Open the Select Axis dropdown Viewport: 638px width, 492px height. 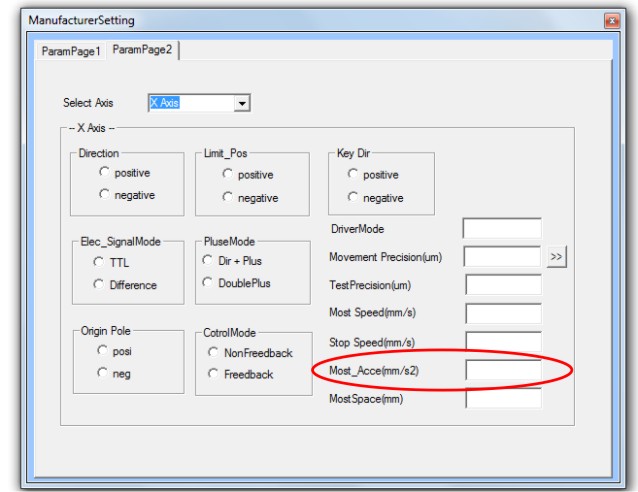click(x=241, y=103)
